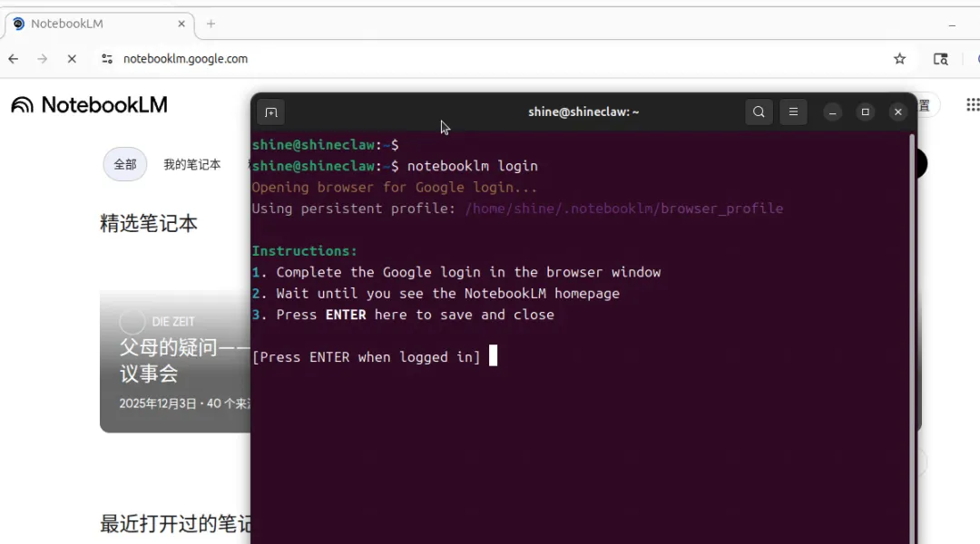Go back in browser history
Screen dimensions: 980x544
pos(13,59)
